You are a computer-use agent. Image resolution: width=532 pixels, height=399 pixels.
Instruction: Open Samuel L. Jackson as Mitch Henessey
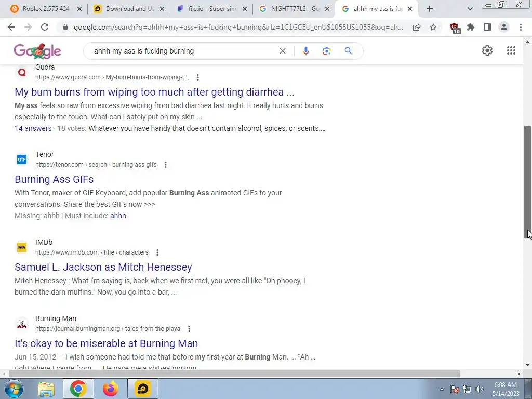click(103, 267)
